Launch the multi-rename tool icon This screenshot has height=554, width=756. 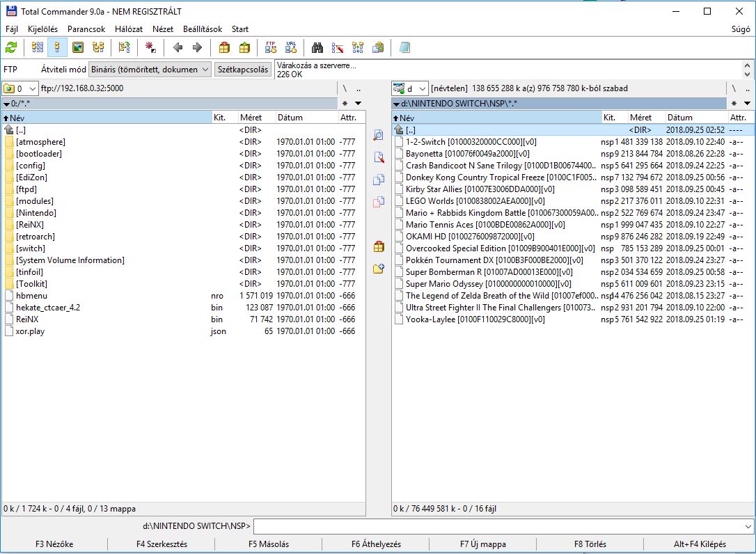(338, 47)
